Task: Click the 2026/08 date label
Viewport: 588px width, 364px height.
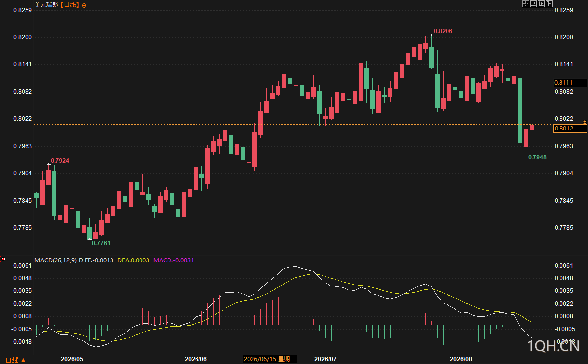Action: tap(461, 359)
